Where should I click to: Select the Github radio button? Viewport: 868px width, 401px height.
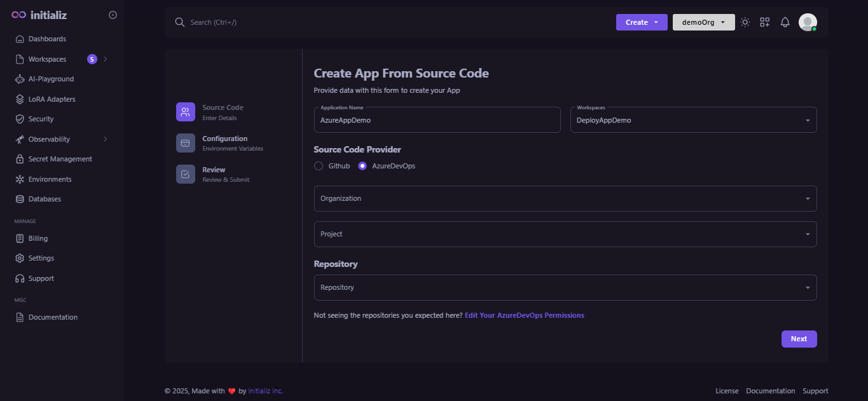click(319, 166)
